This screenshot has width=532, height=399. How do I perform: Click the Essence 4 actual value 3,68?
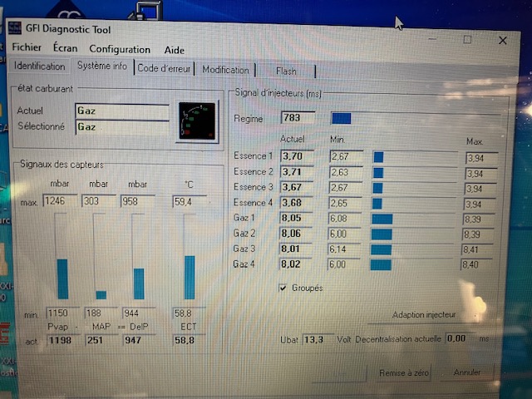click(x=296, y=203)
